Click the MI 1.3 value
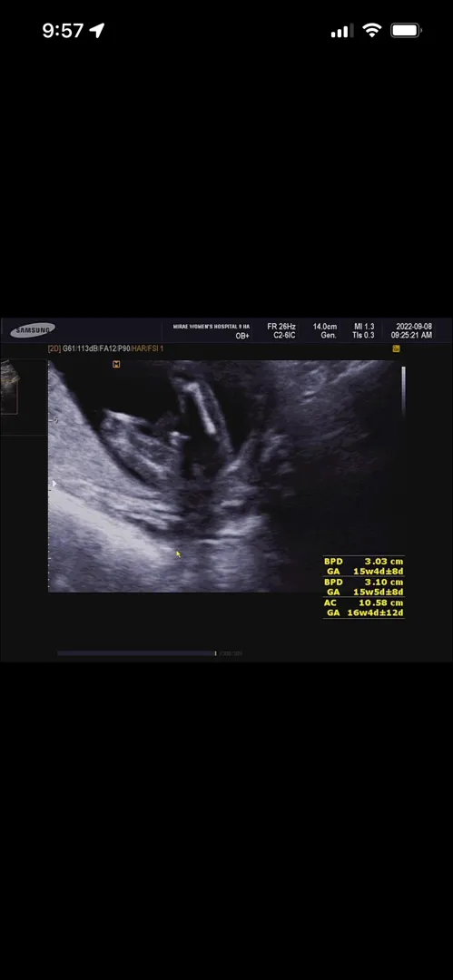The height and width of the screenshot is (980, 453). pyautogui.click(x=364, y=327)
